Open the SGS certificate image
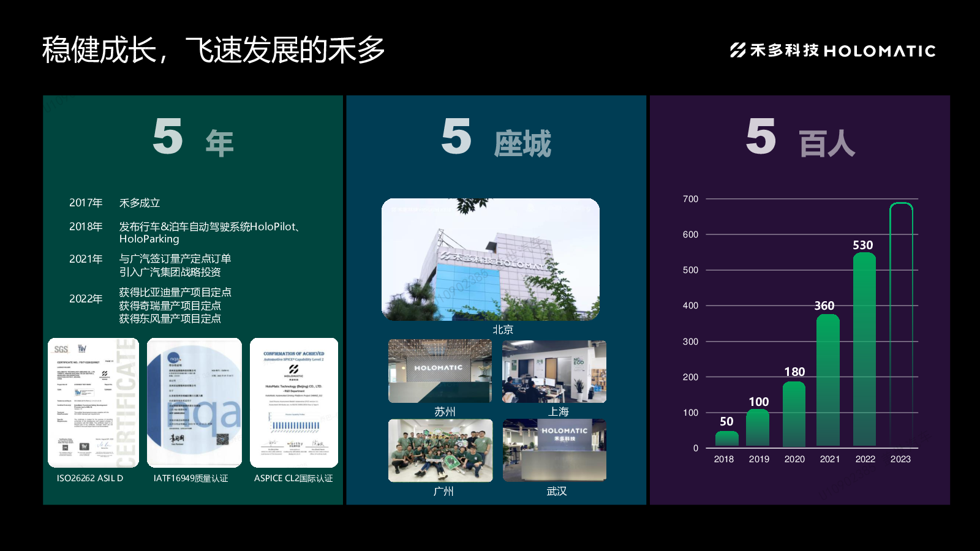 (93, 403)
